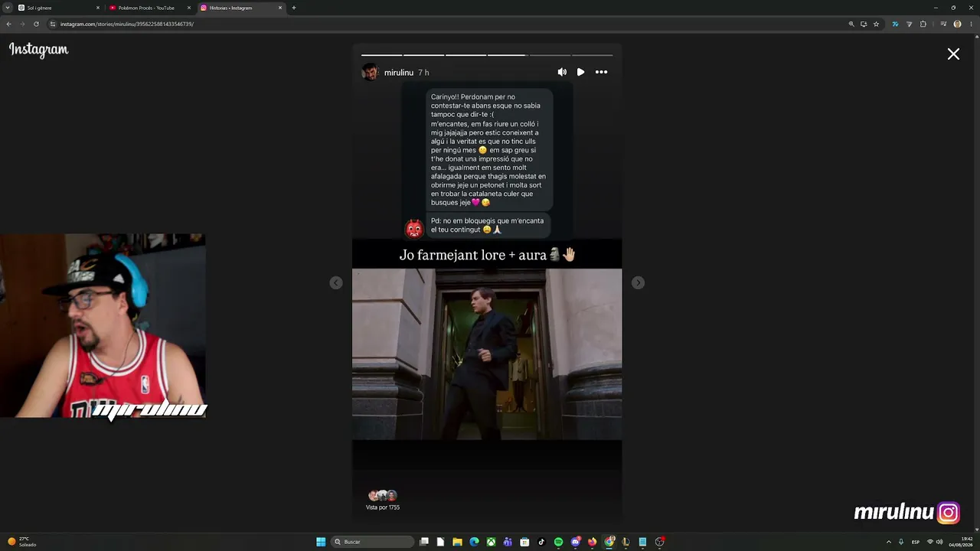The width and height of the screenshot is (980, 551).
Task: Open the zoom magnifier in address bar
Action: [x=851, y=24]
